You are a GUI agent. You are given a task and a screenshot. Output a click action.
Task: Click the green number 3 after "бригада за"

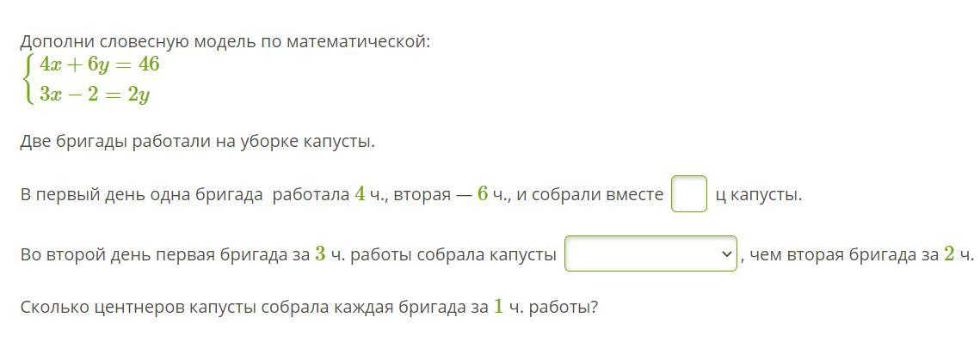(320, 254)
